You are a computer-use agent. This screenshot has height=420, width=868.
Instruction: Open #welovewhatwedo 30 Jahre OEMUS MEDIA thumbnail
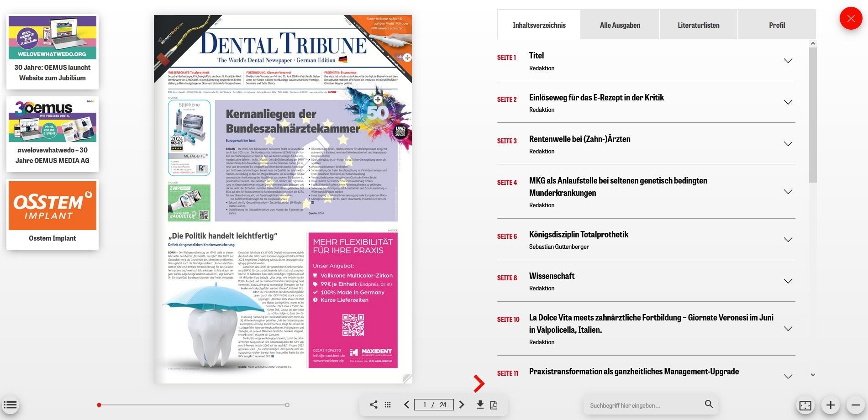point(53,134)
